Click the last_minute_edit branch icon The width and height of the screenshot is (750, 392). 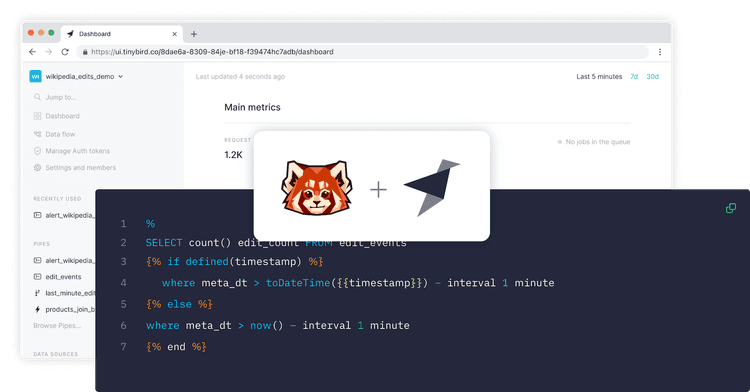pos(37,293)
